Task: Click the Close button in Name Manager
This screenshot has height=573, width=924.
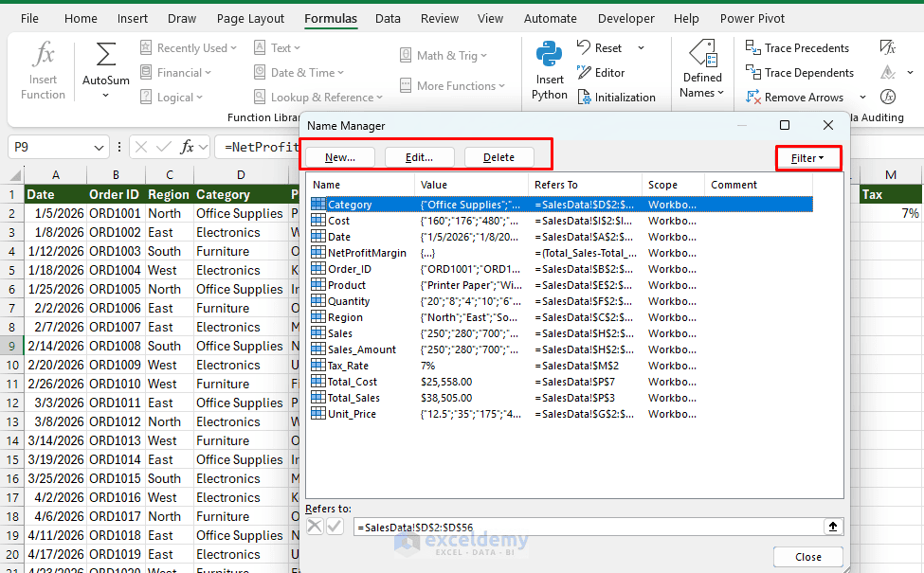Action: tap(808, 557)
